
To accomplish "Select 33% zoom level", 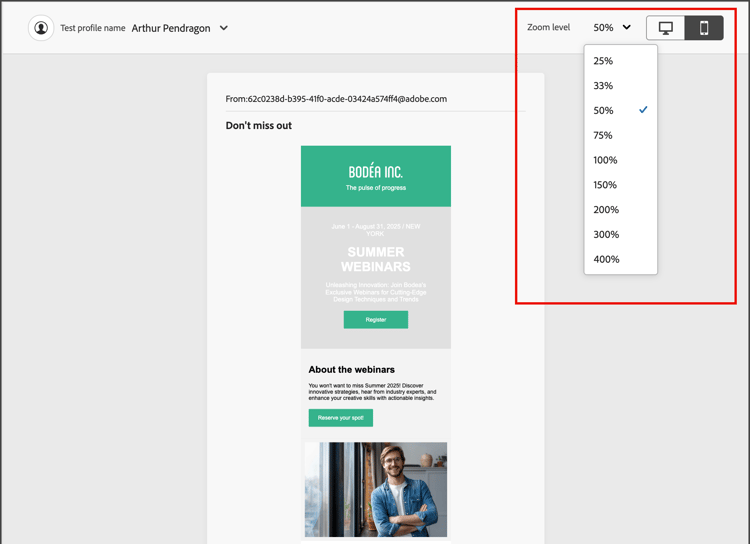I will pyautogui.click(x=620, y=86).
